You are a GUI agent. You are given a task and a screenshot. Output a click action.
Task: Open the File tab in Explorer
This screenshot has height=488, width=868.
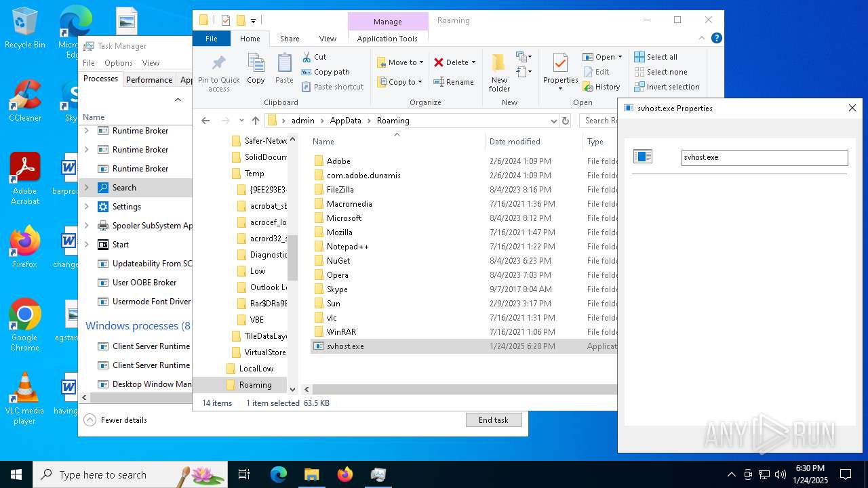click(x=212, y=39)
